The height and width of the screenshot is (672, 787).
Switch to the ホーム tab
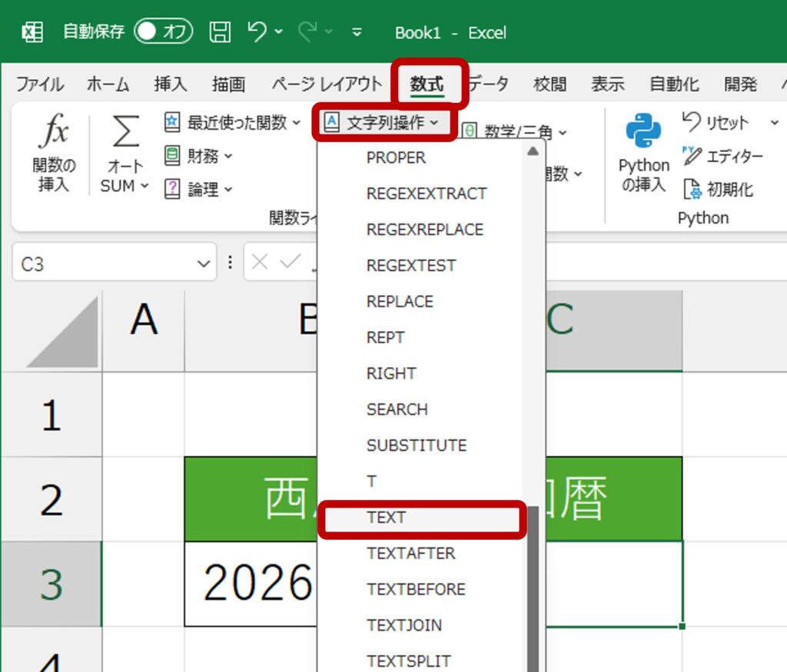[x=108, y=84]
